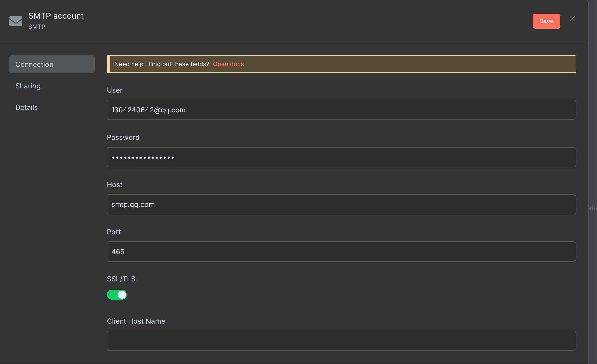Click the dimmed background right of dialog
The height and width of the screenshot is (364, 597).
[x=593, y=126]
